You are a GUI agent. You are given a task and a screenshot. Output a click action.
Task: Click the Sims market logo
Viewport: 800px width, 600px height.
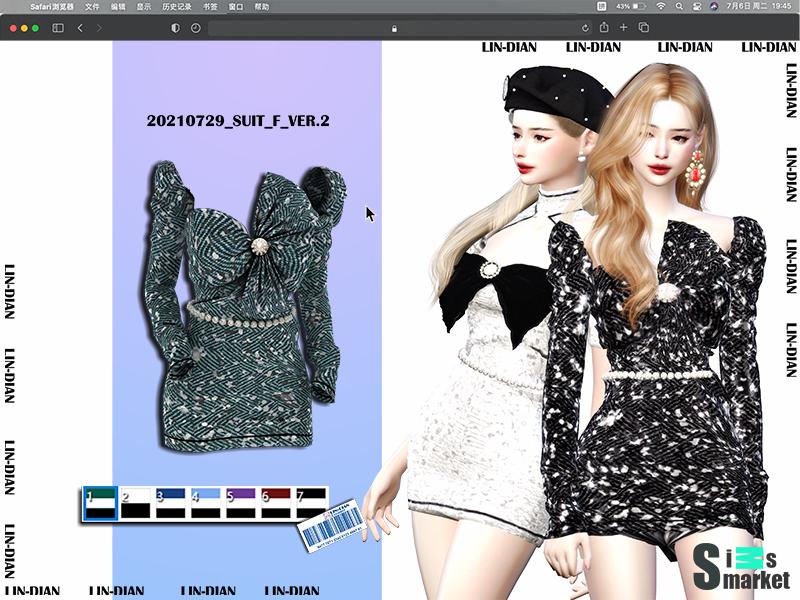coord(742,566)
